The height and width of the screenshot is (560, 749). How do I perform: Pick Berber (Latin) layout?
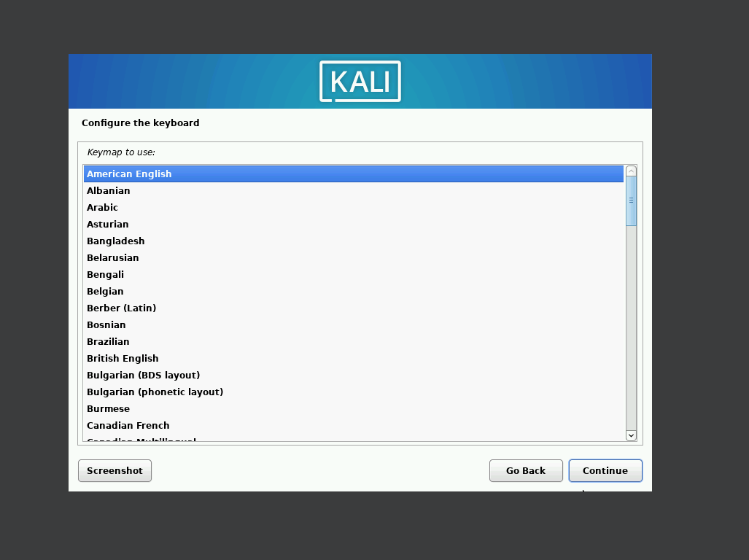point(354,308)
